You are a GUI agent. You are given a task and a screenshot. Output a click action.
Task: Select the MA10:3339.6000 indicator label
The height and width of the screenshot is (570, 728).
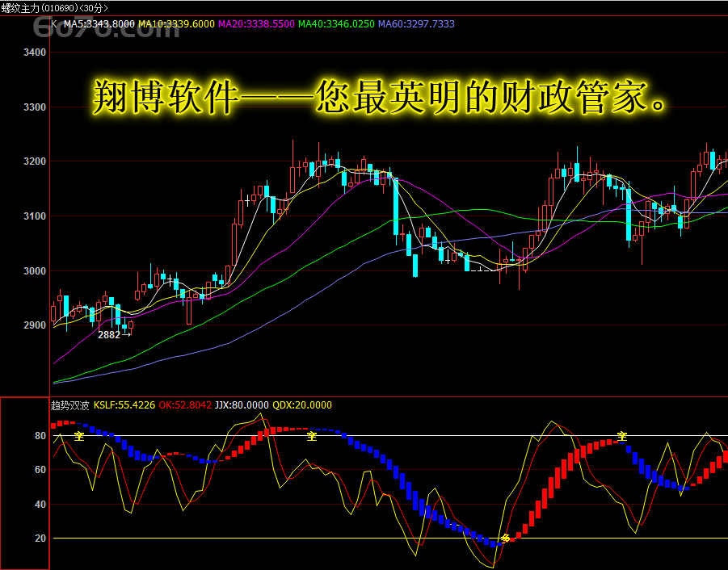click(176, 24)
